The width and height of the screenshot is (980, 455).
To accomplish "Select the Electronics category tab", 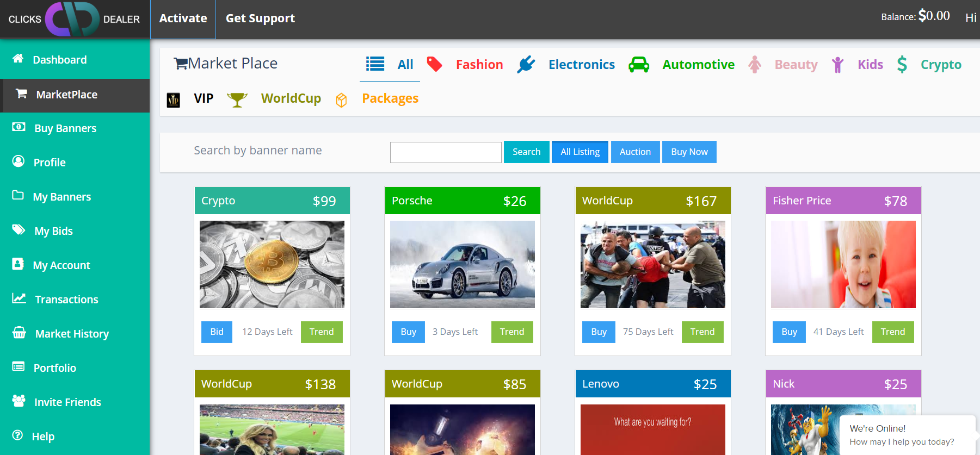I will tap(582, 65).
